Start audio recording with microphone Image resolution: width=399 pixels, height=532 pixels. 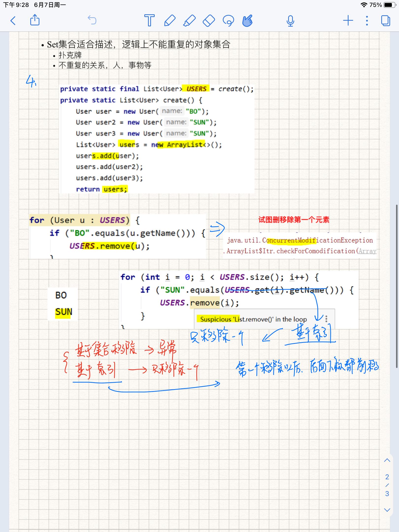pyautogui.click(x=290, y=21)
